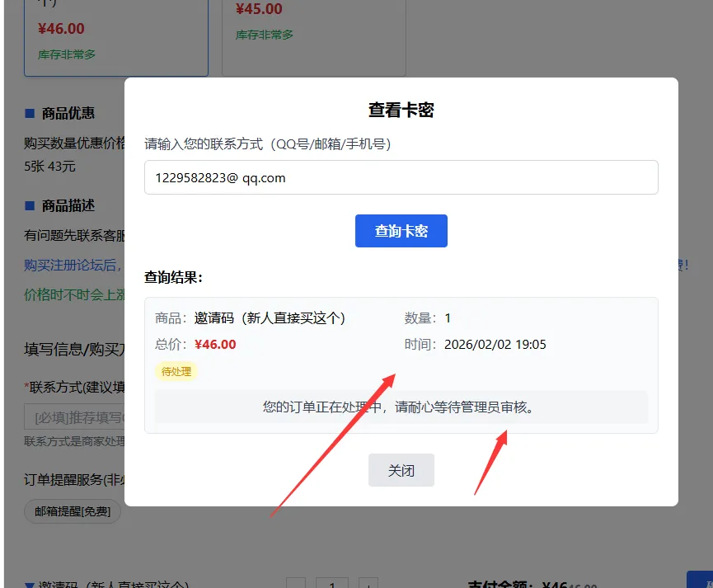Toggle the 邮箱提醒[免费] reminder tag

pyautogui.click(x=72, y=511)
